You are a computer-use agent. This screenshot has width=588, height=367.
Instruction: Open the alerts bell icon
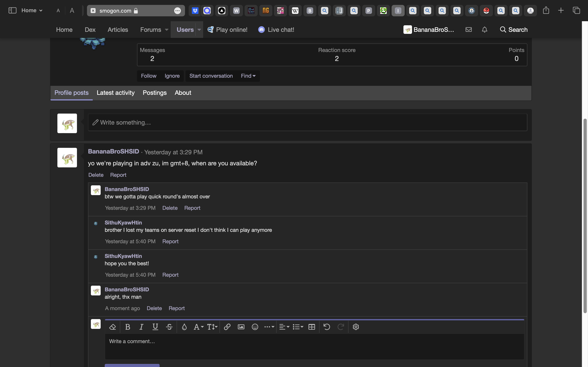coord(484,30)
